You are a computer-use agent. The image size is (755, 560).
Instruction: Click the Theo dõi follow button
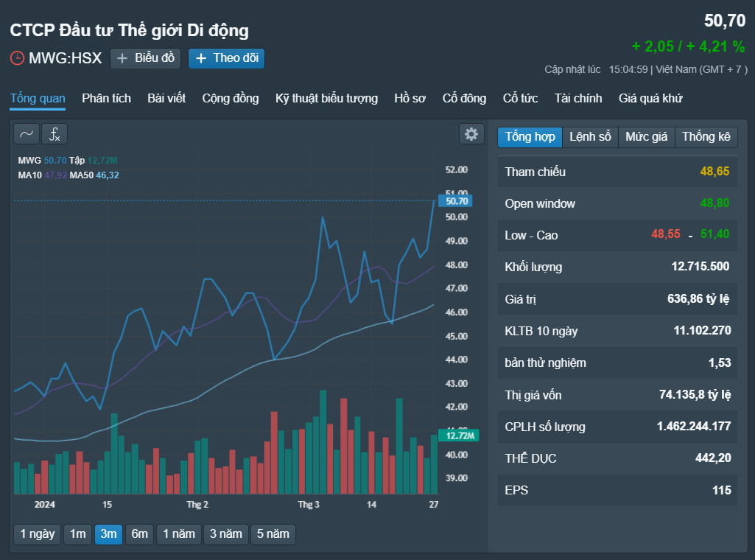(x=226, y=58)
